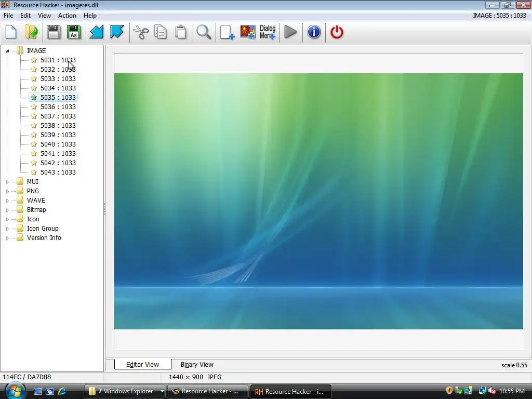Viewport: 532px width, 399px height.
Task: Switch to the Binary View tab
Action: (197, 364)
